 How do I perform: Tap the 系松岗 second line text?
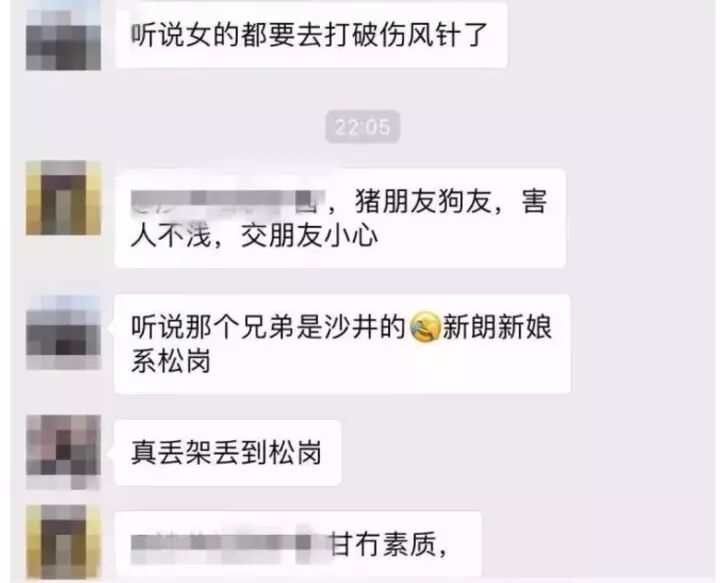tap(171, 361)
